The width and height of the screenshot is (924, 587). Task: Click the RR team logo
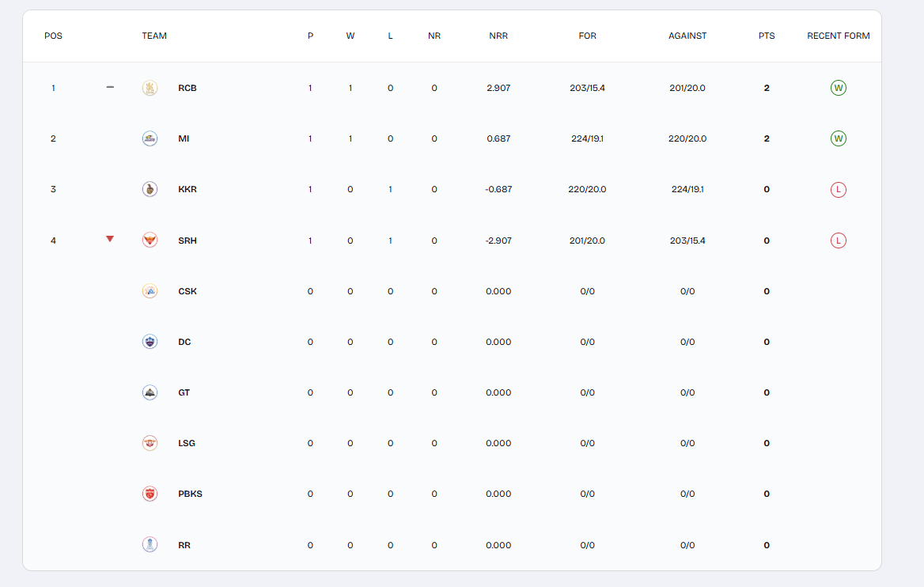point(150,544)
